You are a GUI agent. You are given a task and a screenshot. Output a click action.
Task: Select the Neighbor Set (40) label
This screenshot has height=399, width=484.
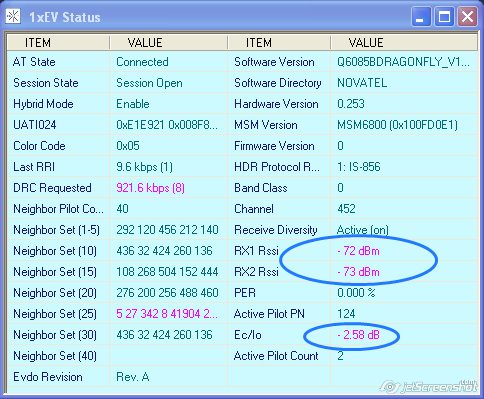(55, 356)
